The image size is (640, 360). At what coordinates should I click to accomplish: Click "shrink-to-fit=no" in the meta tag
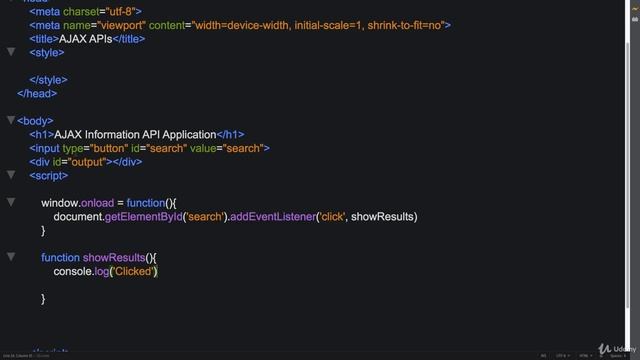pyautogui.click(x=404, y=25)
